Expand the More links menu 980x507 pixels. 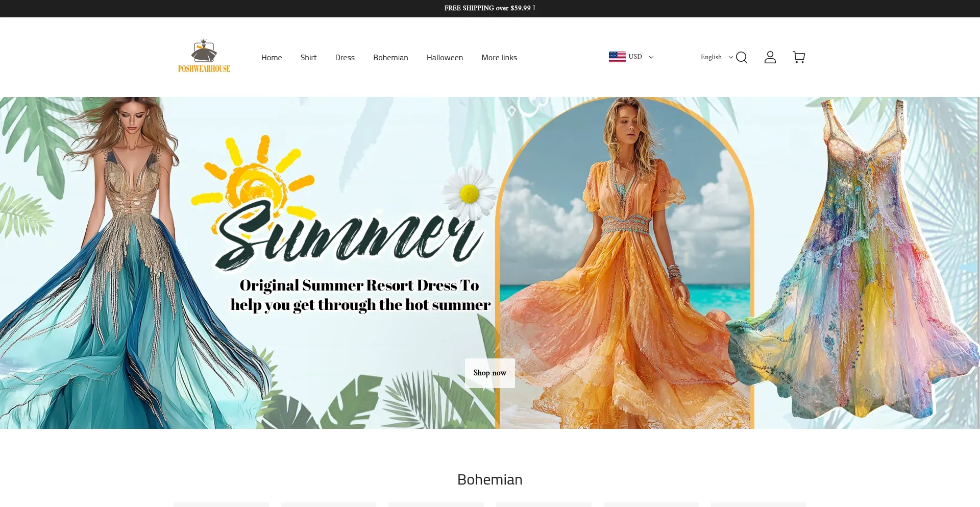point(499,57)
